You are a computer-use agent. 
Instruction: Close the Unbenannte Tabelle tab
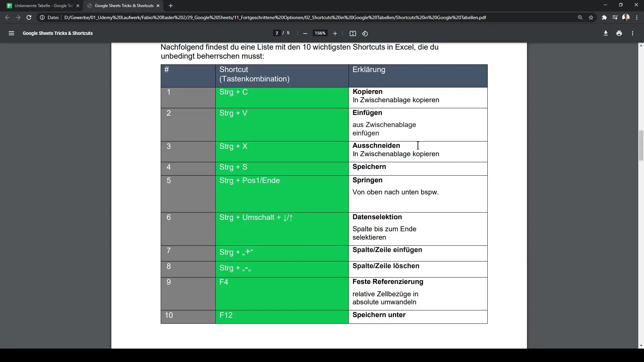(77, 6)
